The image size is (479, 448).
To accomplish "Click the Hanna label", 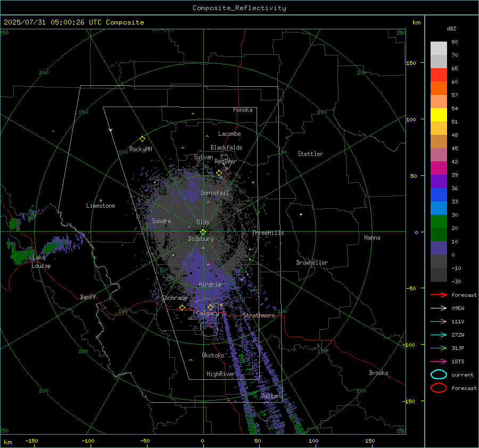I will pyautogui.click(x=372, y=238).
